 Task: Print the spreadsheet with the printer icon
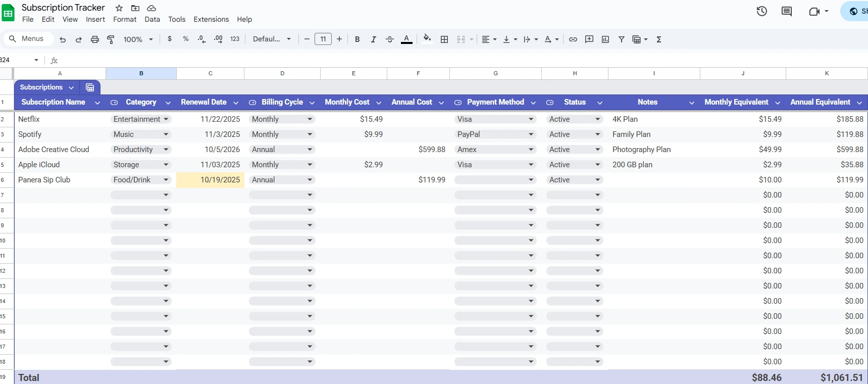95,39
